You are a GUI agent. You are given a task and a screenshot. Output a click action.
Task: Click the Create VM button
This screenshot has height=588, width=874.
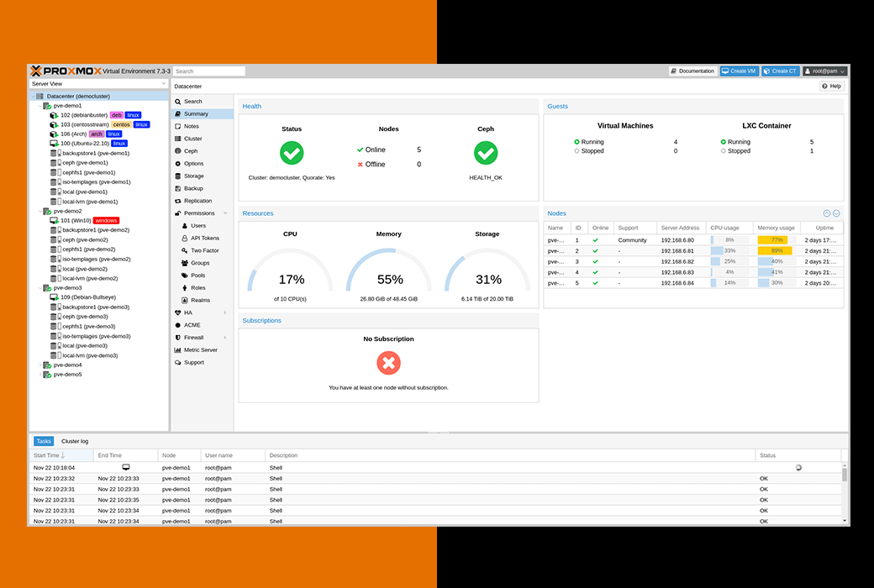click(739, 71)
